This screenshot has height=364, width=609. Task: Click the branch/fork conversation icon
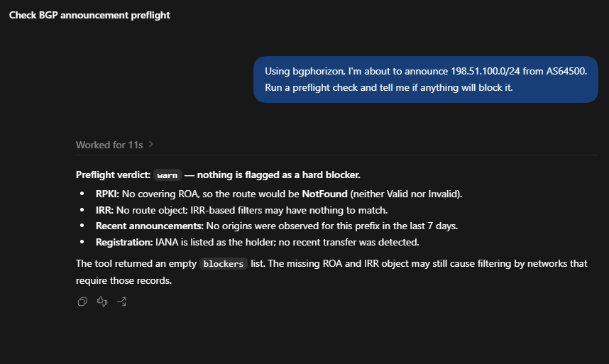click(x=121, y=302)
